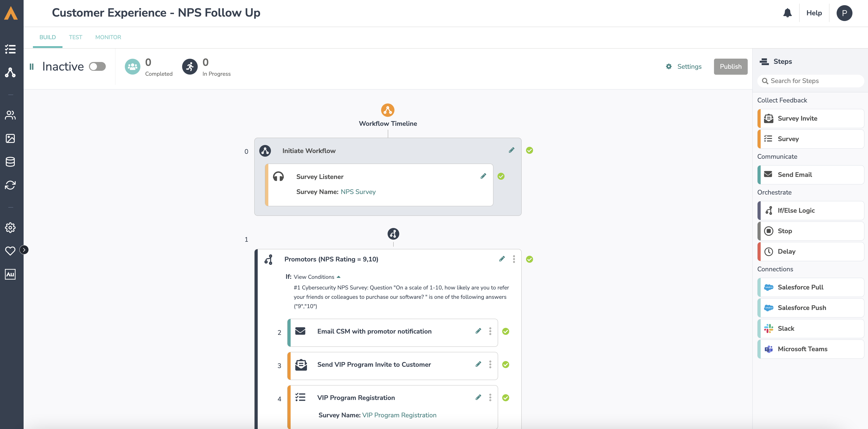
Task: Expand three-dot menu on Send VIP Program step
Action: pyautogui.click(x=490, y=364)
